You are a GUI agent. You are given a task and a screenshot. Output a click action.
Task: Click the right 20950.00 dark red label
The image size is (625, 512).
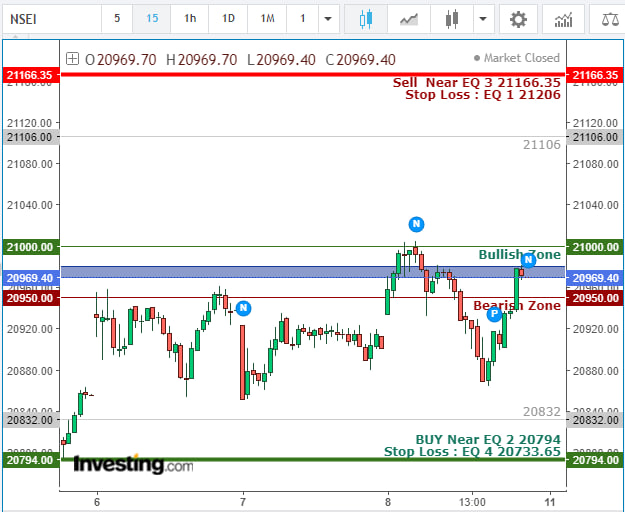(596, 298)
